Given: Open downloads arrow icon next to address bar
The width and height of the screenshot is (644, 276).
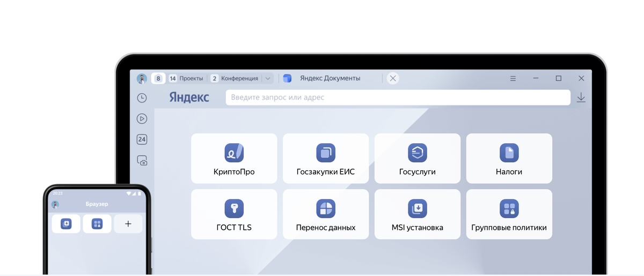Looking at the screenshot, I should click(x=581, y=98).
